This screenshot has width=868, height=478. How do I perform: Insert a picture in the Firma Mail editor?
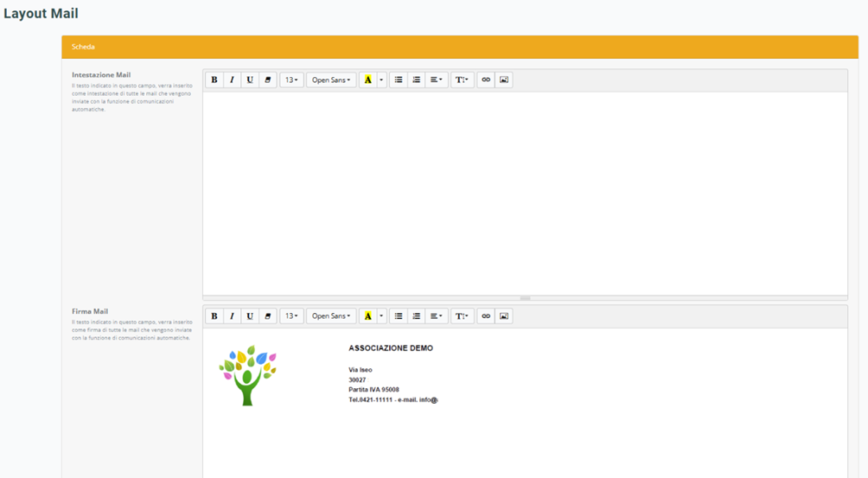504,316
